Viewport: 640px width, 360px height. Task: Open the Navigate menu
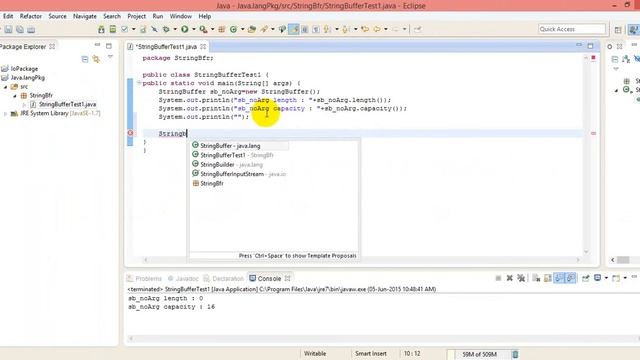pyautogui.click(x=85, y=16)
